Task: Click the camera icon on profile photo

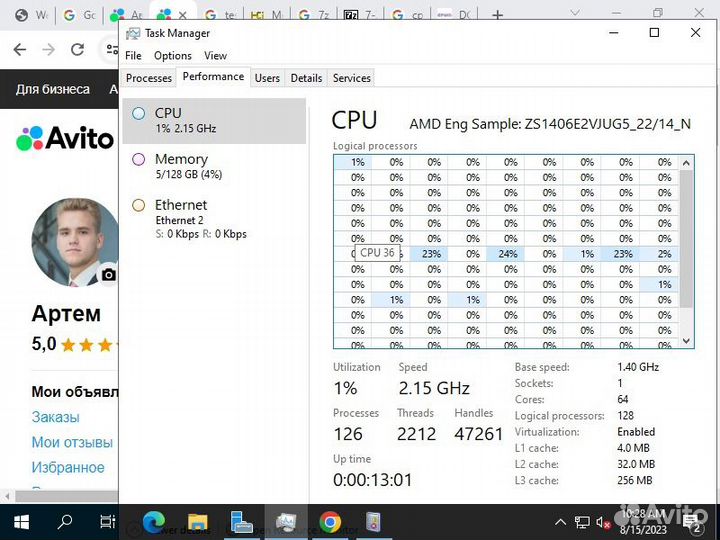Action: (108, 275)
